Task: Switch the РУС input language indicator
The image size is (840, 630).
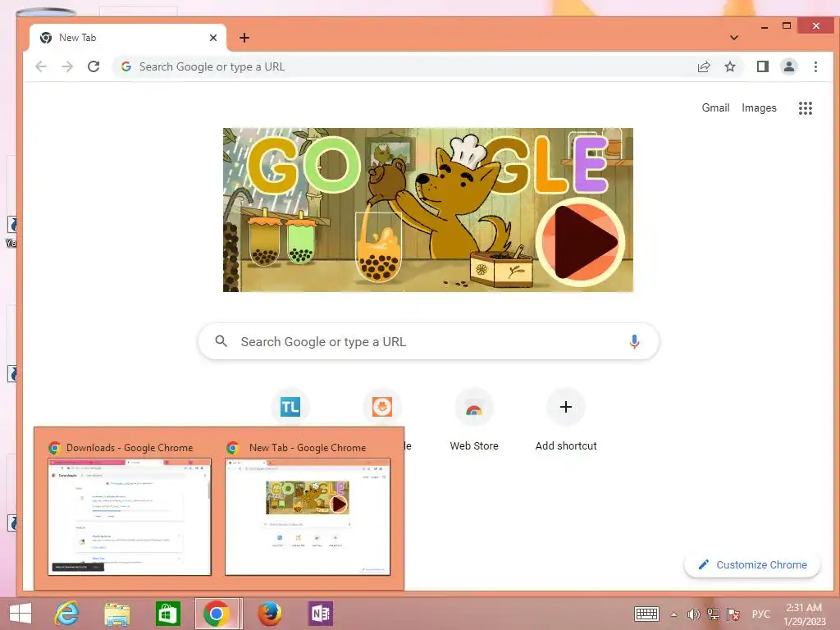Action: tap(760, 614)
